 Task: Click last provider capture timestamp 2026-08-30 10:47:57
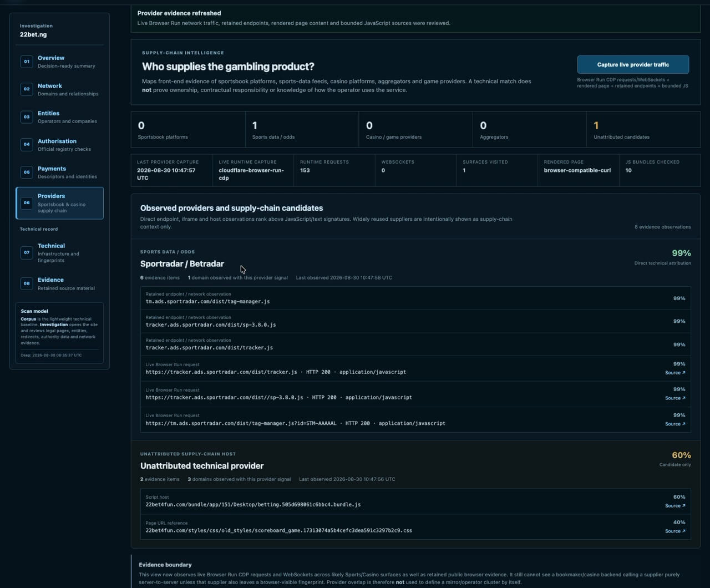pyautogui.click(x=166, y=174)
